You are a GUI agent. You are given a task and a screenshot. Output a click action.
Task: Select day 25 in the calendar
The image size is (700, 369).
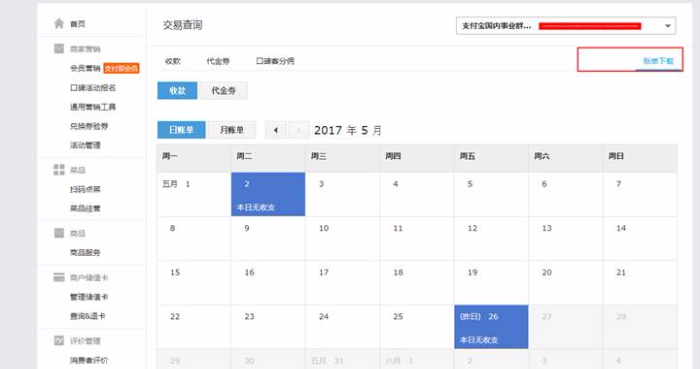click(417, 327)
